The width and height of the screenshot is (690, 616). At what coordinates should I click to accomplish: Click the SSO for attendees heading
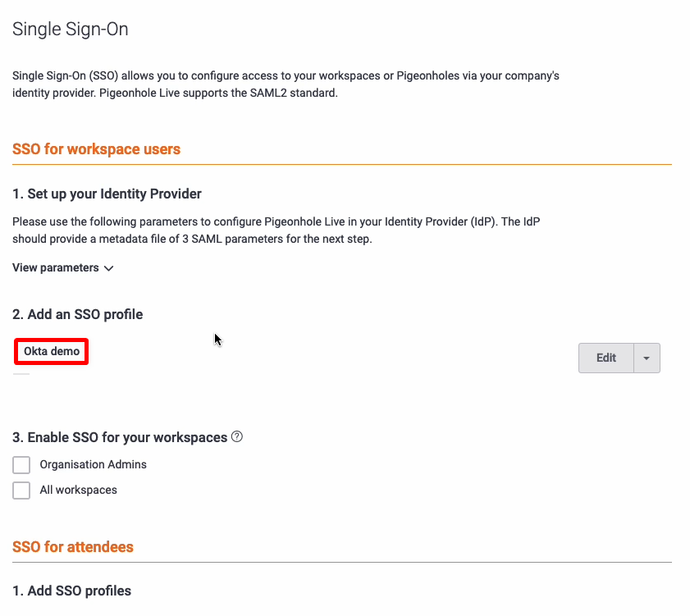click(73, 547)
